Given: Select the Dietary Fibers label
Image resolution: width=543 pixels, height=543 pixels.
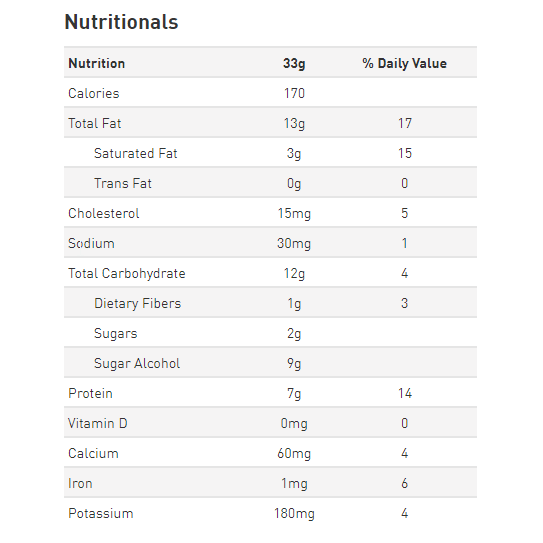Looking at the screenshot, I should click(x=137, y=304).
